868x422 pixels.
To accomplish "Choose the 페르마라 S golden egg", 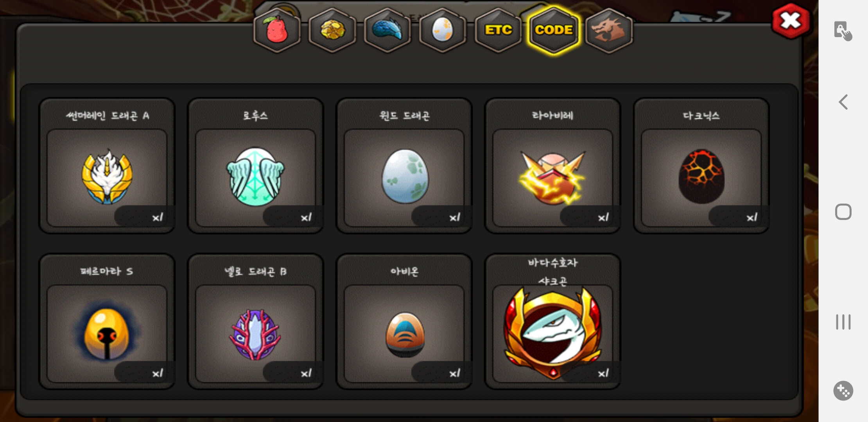I will (x=107, y=322).
